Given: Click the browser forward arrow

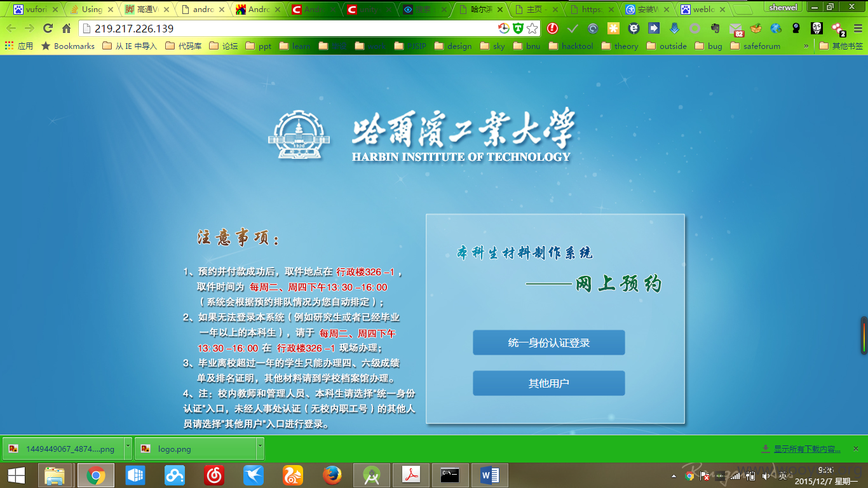Looking at the screenshot, I should [x=29, y=29].
